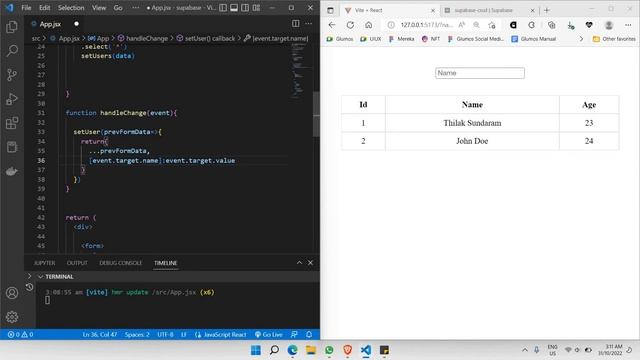Click the feedback icon in status bar

coord(294,334)
